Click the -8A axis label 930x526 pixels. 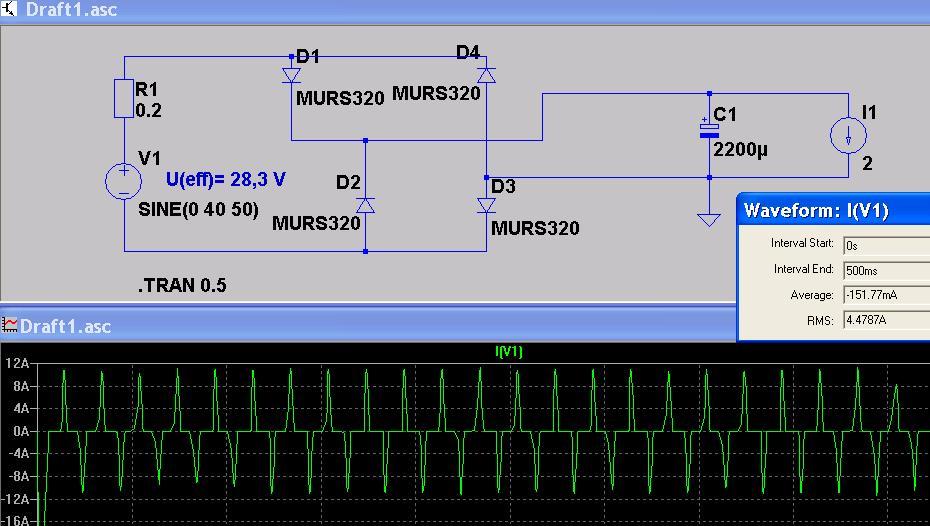click(x=17, y=477)
